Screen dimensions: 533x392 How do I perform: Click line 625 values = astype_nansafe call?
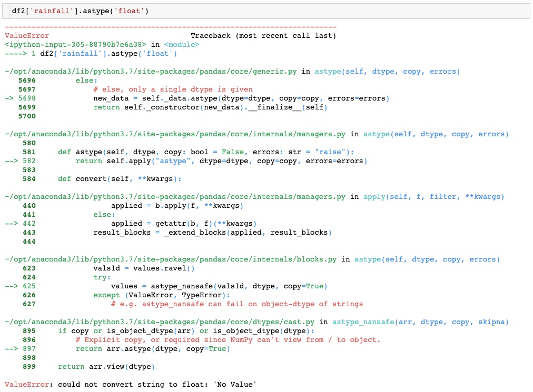[x=219, y=286]
